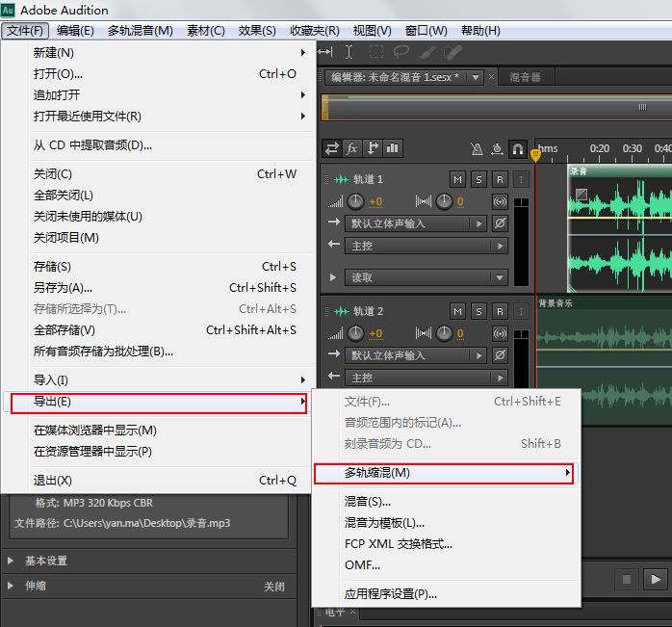Open Track 1 master output dropdown
Viewport: 672px width, 627px height.
pyautogui.click(x=426, y=247)
